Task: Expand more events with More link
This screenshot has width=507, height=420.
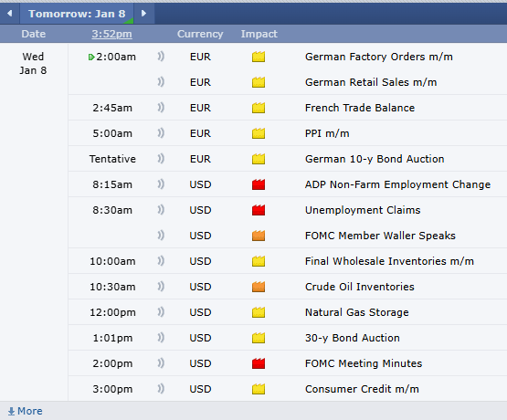Action: [25, 411]
